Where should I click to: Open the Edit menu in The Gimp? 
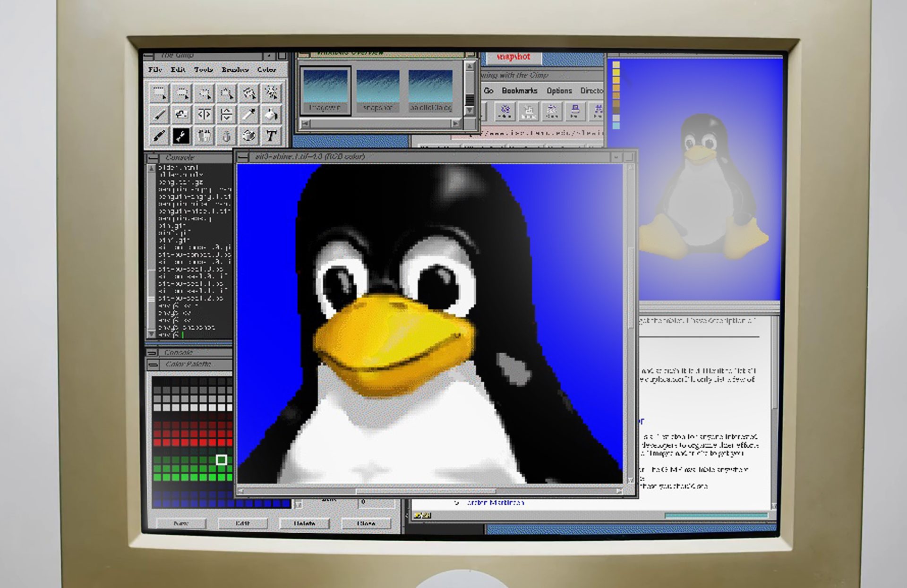click(178, 69)
